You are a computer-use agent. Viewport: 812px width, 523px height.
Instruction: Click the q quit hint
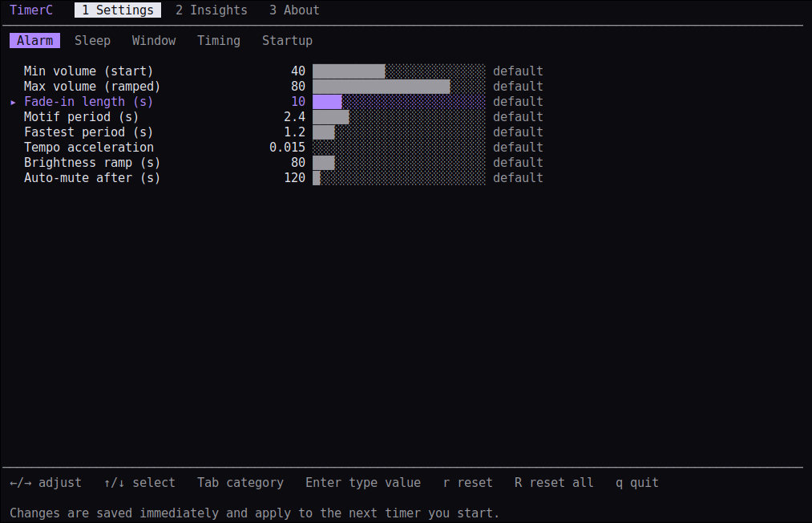pyautogui.click(x=637, y=483)
